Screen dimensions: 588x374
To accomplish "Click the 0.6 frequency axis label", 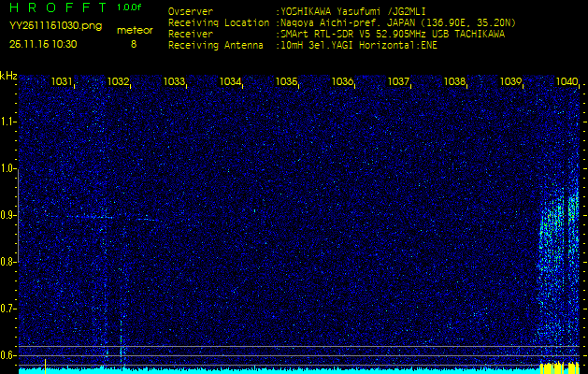I will pos(8,354).
